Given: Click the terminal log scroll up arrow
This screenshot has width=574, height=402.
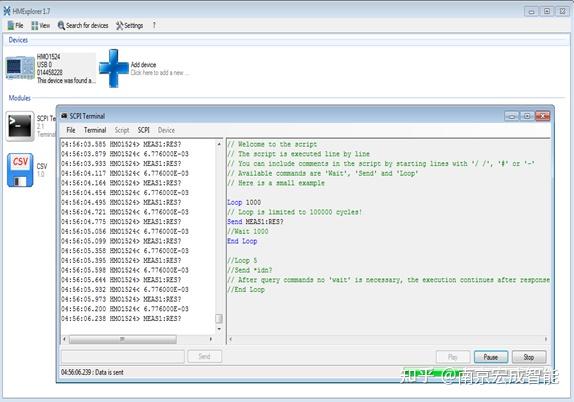Looking at the screenshot, I should click(219, 144).
